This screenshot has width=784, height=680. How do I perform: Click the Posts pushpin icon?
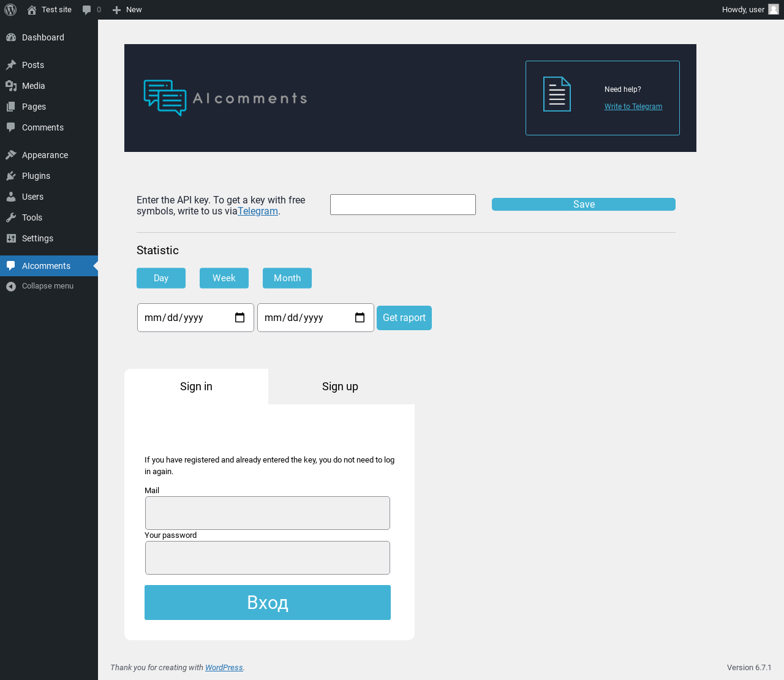[x=11, y=65]
